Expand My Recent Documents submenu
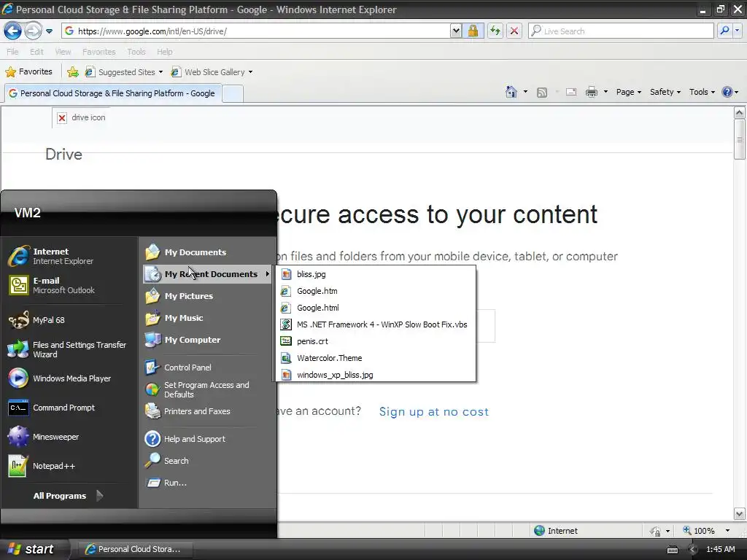Screen dimensions: 747x560 pos(207,274)
